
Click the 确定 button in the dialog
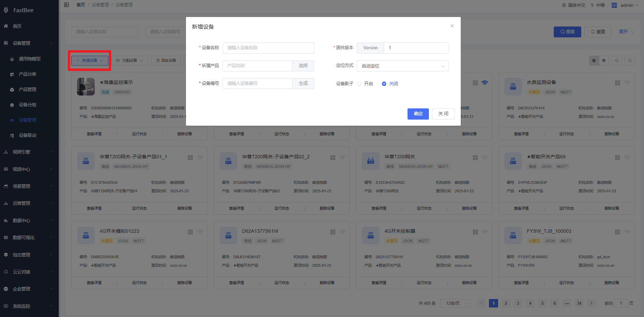click(418, 114)
